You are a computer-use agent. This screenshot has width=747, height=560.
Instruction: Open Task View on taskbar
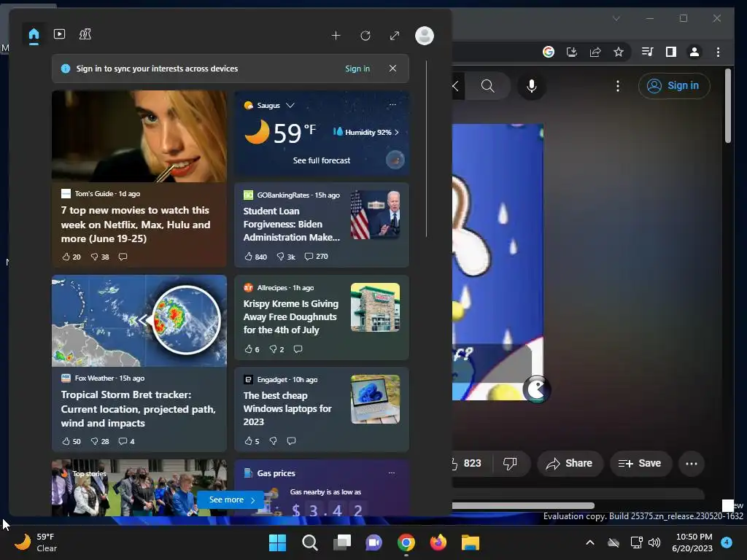pyautogui.click(x=342, y=542)
